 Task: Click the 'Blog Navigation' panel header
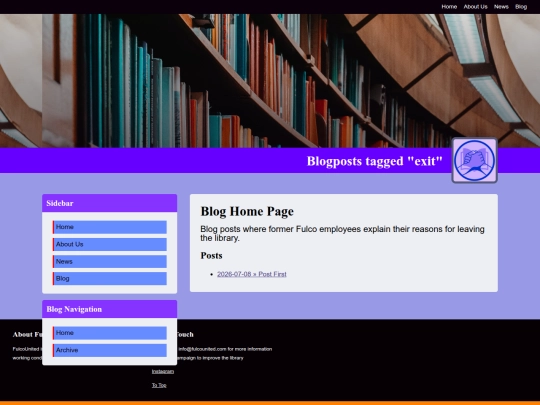coord(110,309)
